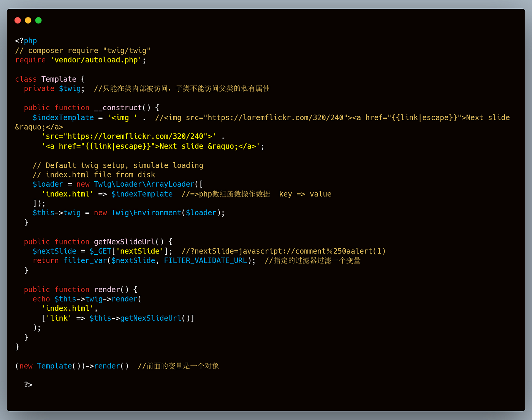Click the 'private $twig;' declaration
The width and height of the screenshot is (532, 420).
(54, 89)
